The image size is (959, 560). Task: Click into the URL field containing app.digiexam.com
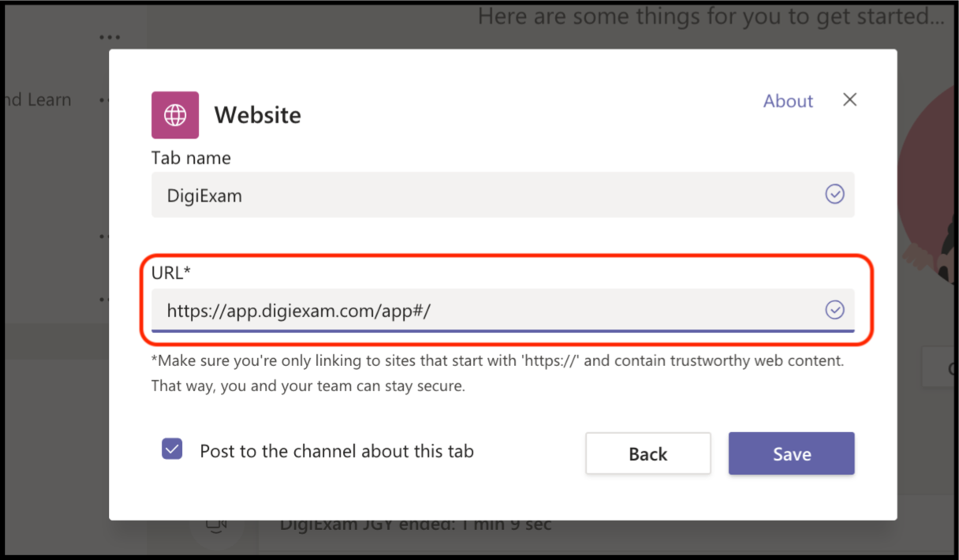coord(473,310)
